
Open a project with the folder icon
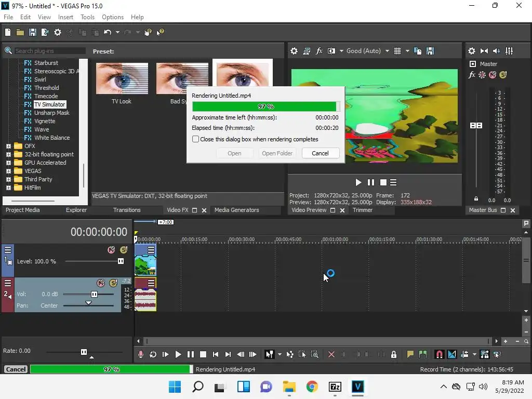[x=20, y=32]
